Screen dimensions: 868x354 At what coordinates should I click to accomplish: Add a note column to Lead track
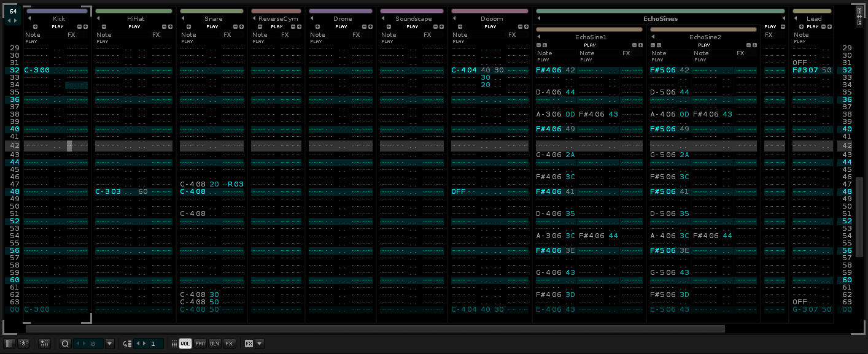click(801, 27)
